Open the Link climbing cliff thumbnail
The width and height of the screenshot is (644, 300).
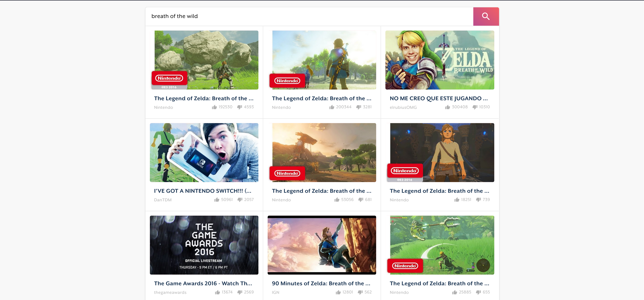click(x=322, y=245)
